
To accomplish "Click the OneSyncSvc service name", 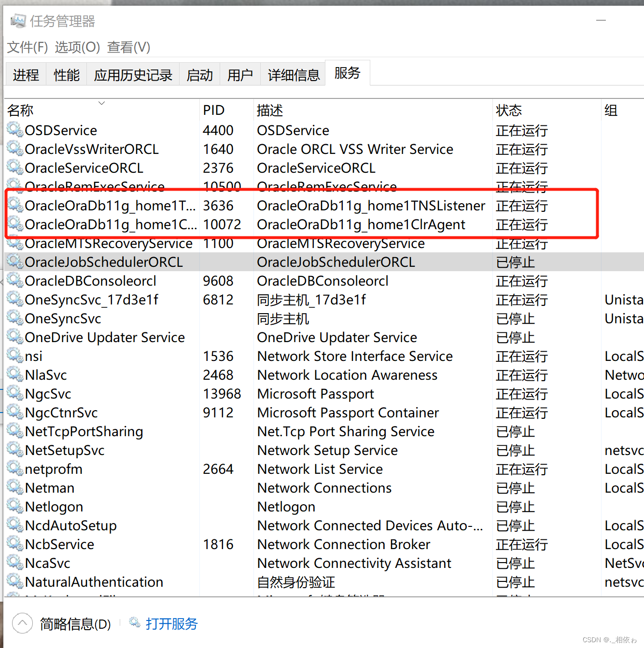I will click(x=63, y=318).
